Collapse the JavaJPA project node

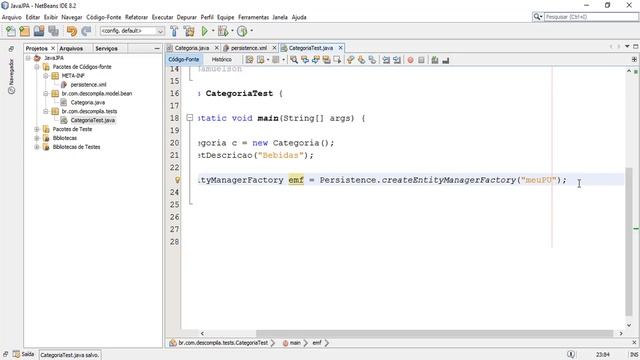(x=28, y=58)
